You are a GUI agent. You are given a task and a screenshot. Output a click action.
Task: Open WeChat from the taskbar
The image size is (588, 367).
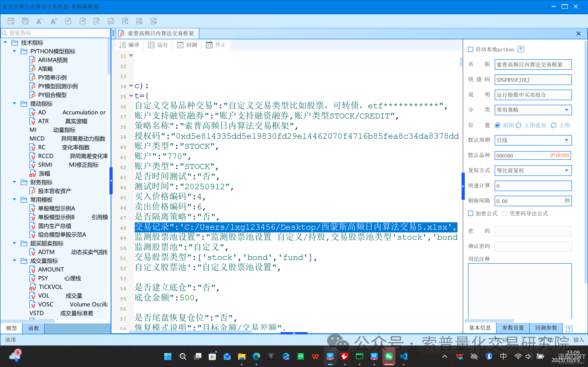click(x=389, y=356)
